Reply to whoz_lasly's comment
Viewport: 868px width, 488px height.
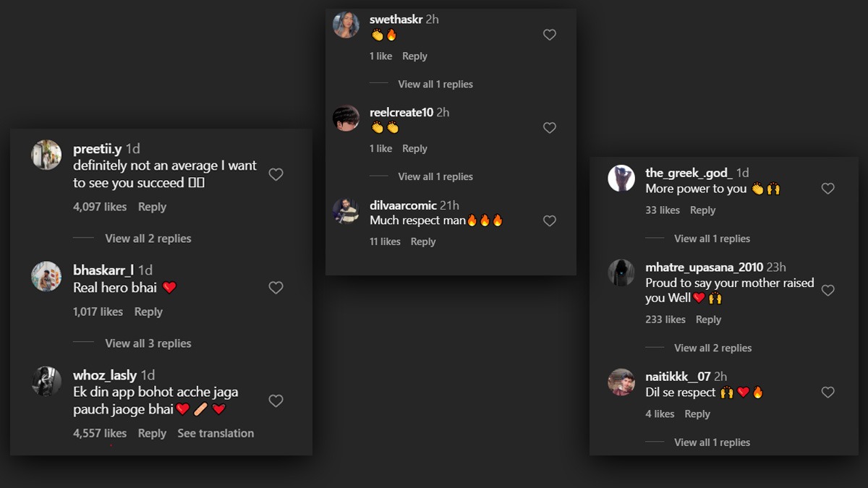coord(152,433)
